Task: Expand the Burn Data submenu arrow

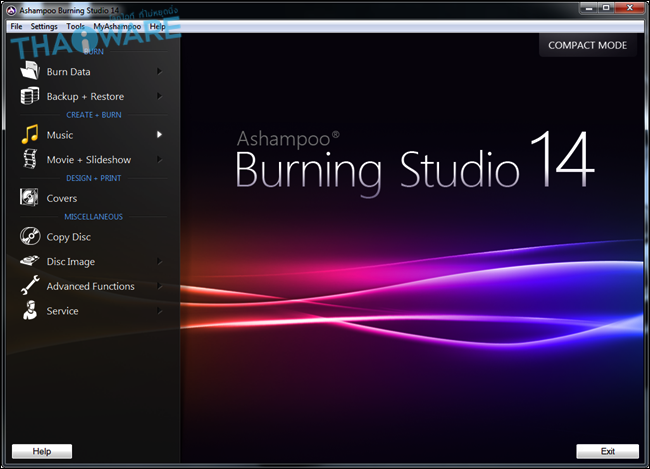Action: pos(159,72)
